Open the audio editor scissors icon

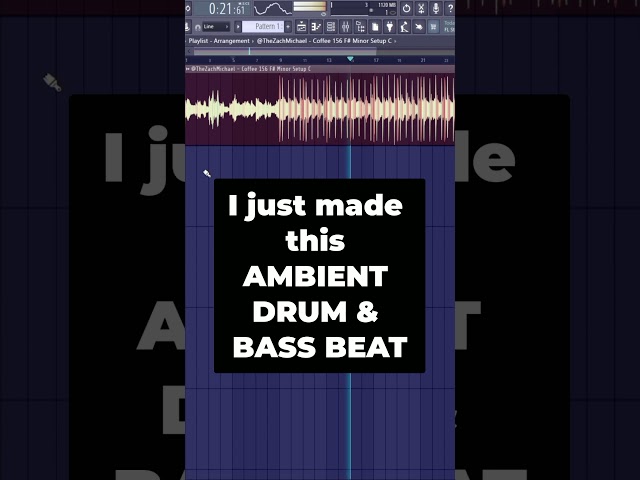421,8
